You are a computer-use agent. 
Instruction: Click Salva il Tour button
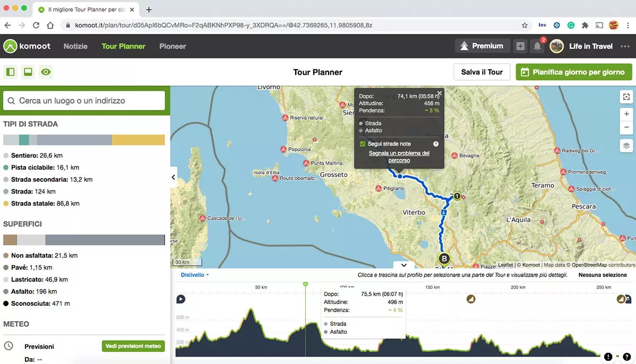click(x=482, y=72)
